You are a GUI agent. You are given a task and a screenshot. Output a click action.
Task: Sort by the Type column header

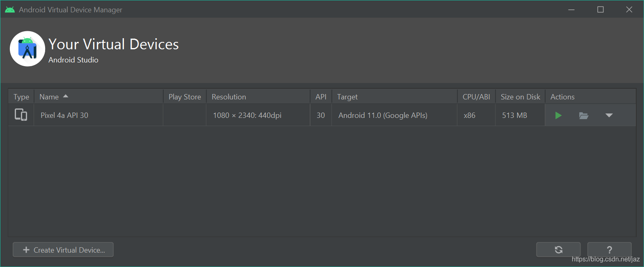click(x=21, y=97)
